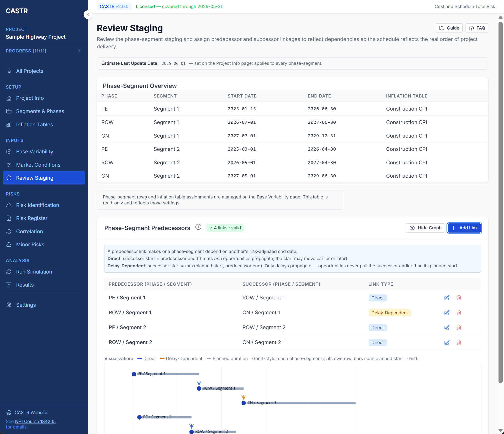Select Review Staging in the sidebar
The width and height of the screenshot is (504, 434).
(x=35, y=178)
